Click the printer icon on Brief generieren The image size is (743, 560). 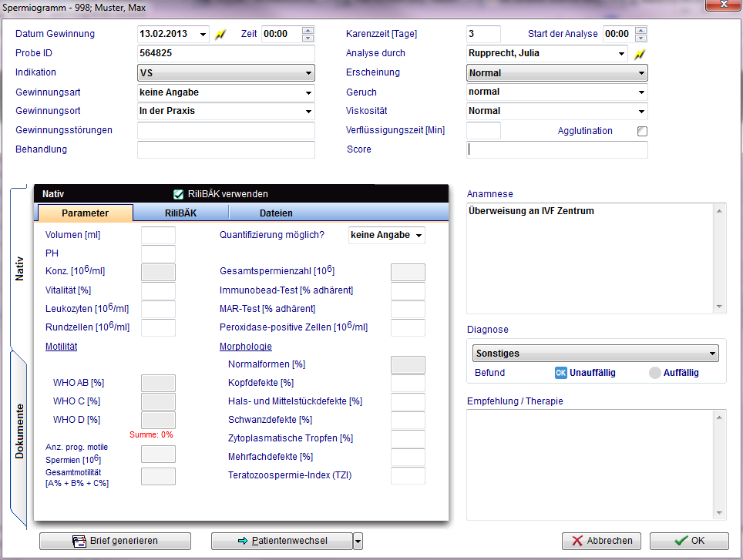[x=79, y=541]
